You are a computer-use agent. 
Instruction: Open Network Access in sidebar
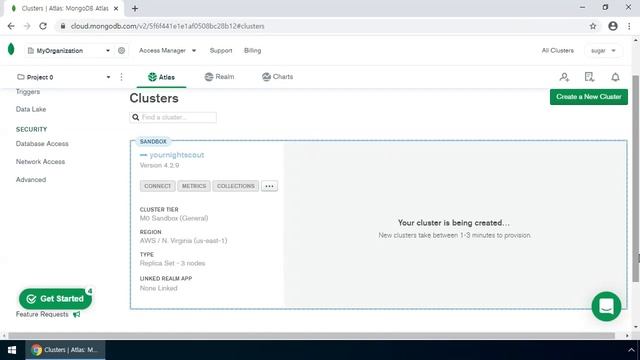tap(40, 162)
